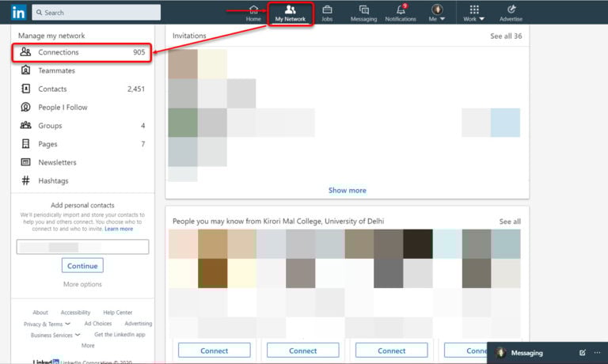Click the first Connect button
This screenshot has width=608, height=364.
pyautogui.click(x=214, y=351)
